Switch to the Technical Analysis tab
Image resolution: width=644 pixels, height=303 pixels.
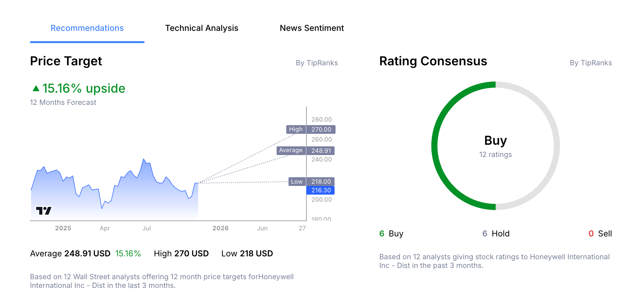202,28
